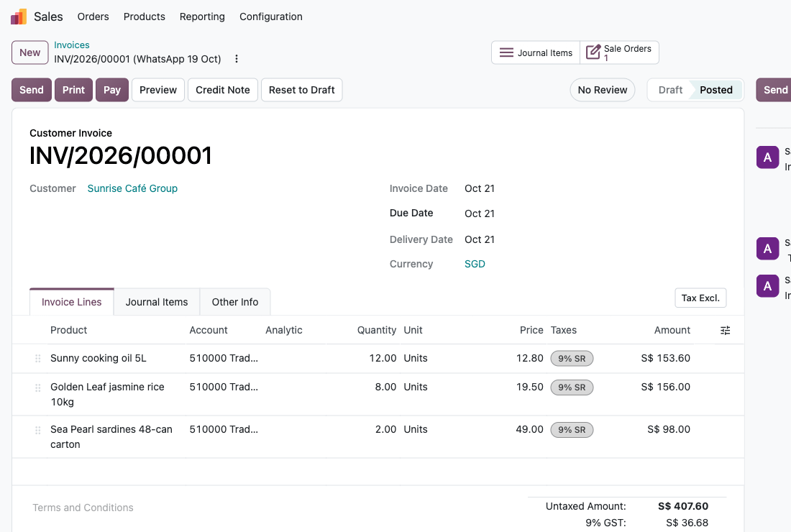Click 9% SR tax tag on jasmine rice
This screenshot has height=532, width=791.
pyautogui.click(x=572, y=387)
